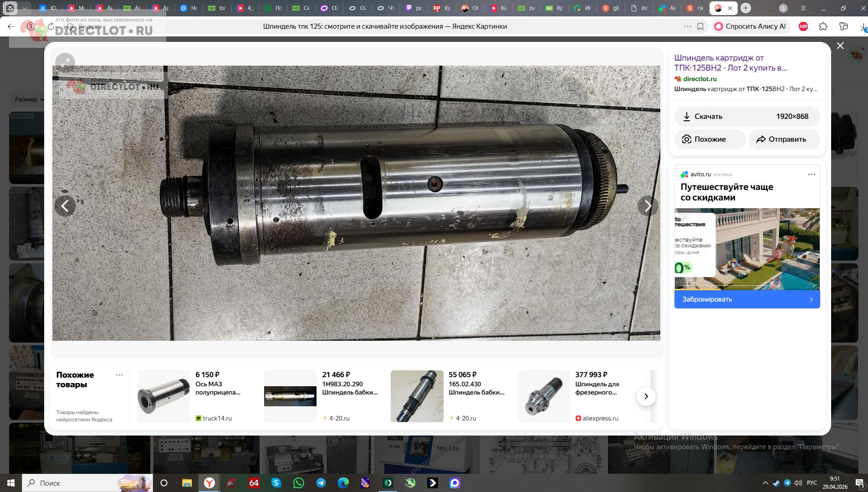Close the image viewer overlay
This screenshot has width=868, height=492.
coord(840,46)
